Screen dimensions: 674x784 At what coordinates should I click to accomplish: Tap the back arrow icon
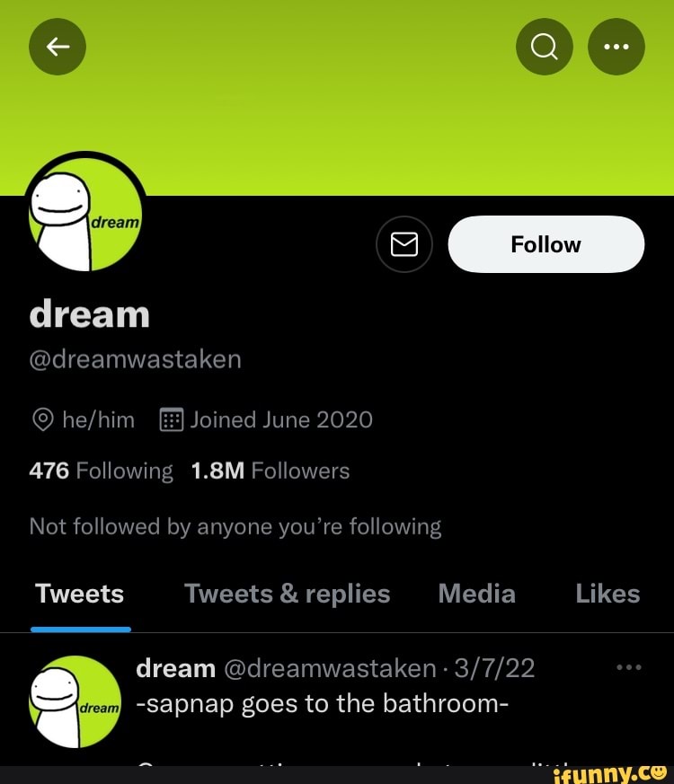tap(58, 47)
